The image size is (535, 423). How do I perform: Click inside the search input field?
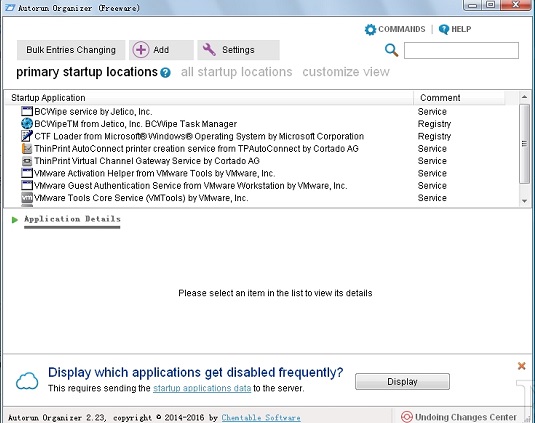[x=461, y=50]
